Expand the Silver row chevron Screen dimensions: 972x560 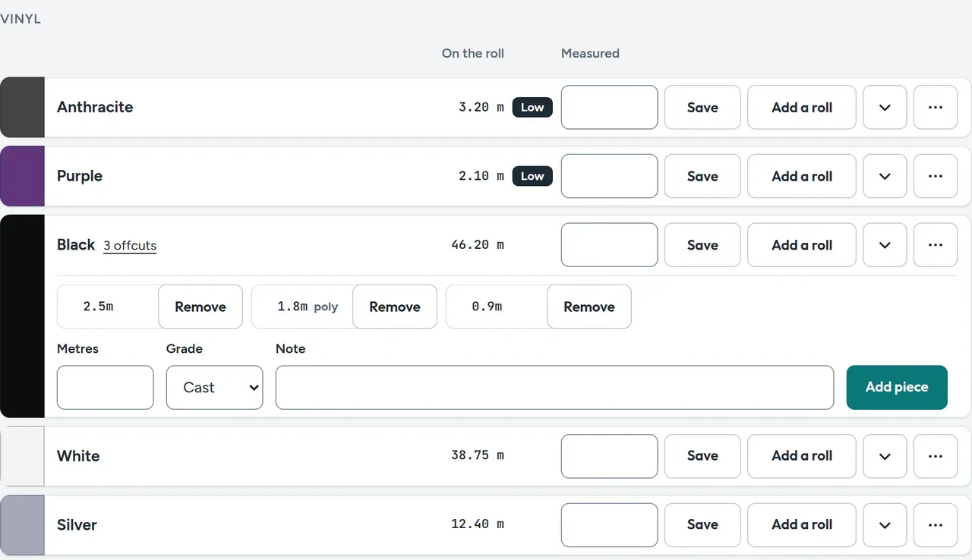[x=885, y=524]
